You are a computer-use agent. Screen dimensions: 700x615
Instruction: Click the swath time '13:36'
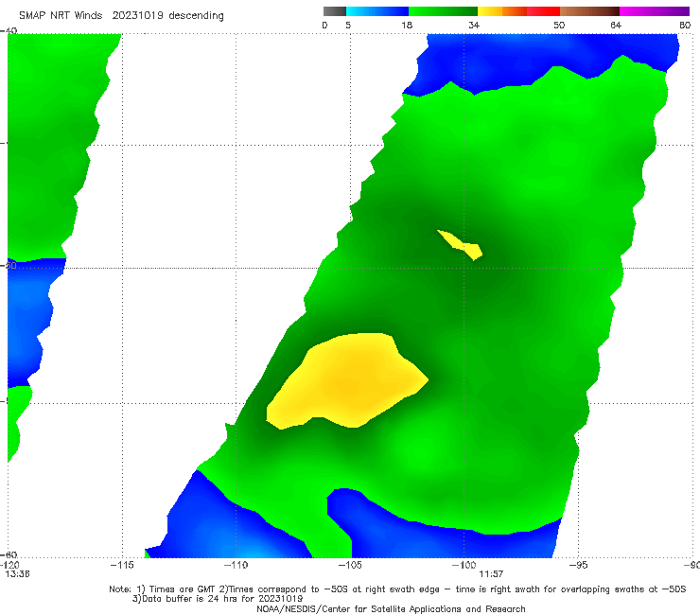tap(17, 574)
